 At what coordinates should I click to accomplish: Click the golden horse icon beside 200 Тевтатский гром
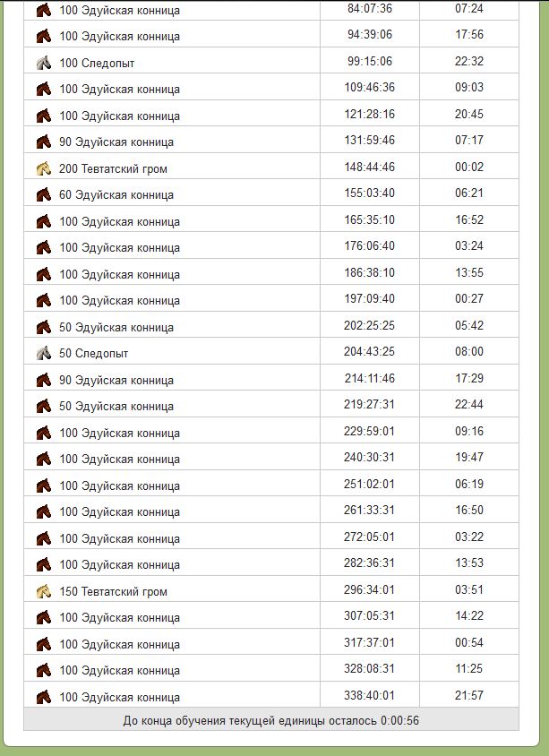[x=44, y=168]
